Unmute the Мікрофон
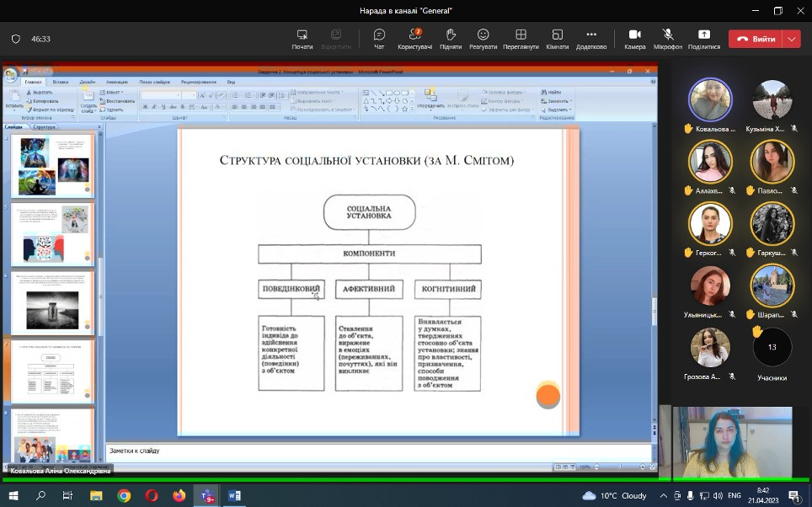 [x=668, y=39]
